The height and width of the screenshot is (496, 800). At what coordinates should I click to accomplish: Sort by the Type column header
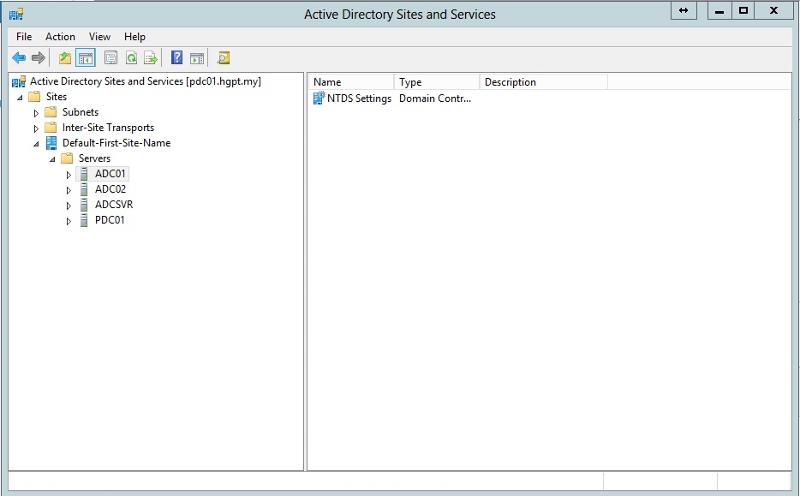pyautogui.click(x=437, y=82)
